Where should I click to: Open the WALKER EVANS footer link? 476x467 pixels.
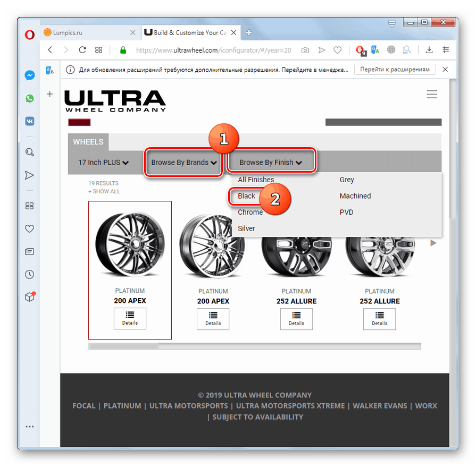[x=380, y=405]
